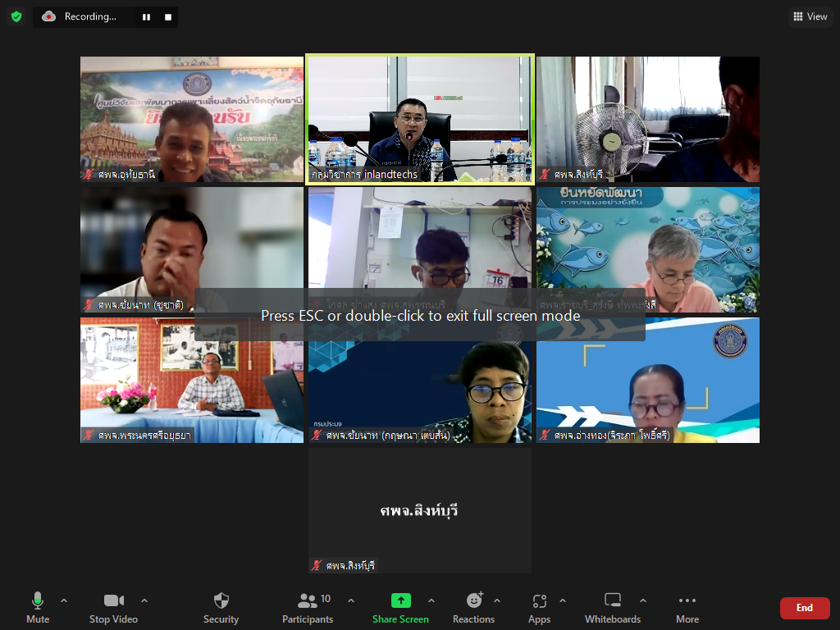840x630 pixels.
Task: Click the muted mic icon on สพจ.ชัยนาท (ชูชาติ) tile
Action: tap(89, 305)
